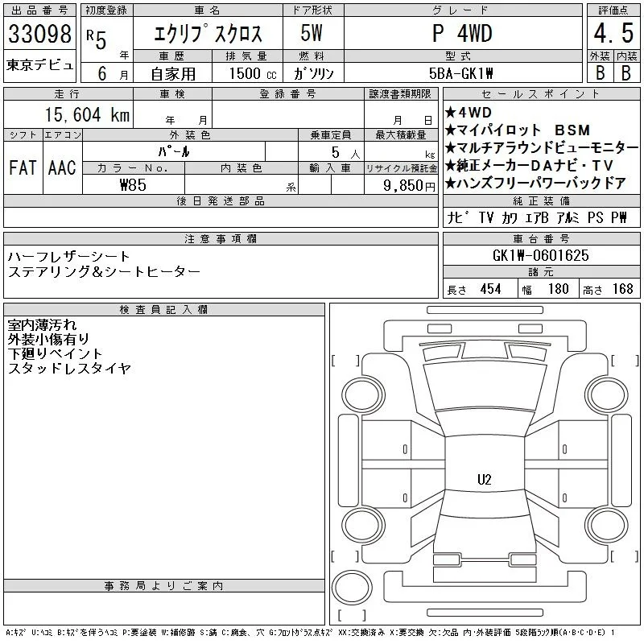644x644 pixels.
Task: Select the seating capacity 5 人
Action: point(345,153)
